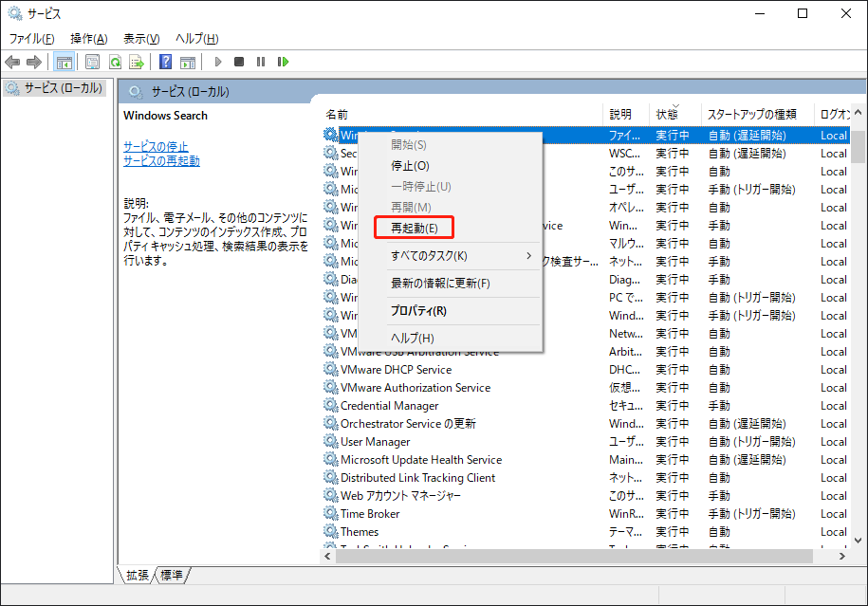Click the forward navigation arrow icon

33,62
